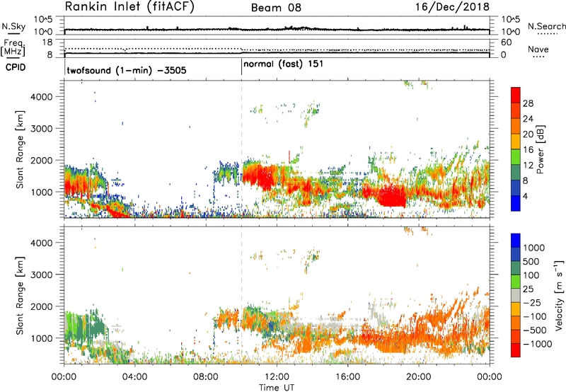
Task: Click the '20:00' time tick label
Action: (x=419, y=377)
